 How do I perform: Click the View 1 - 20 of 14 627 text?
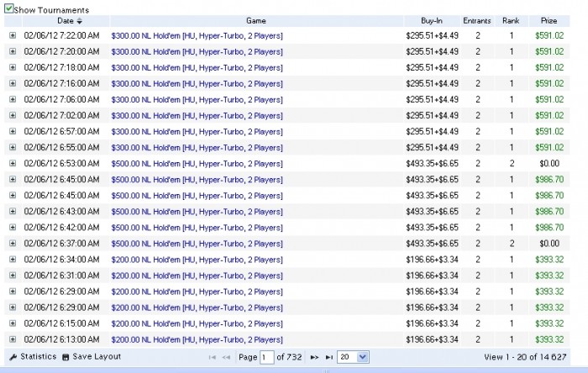coord(525,357)
